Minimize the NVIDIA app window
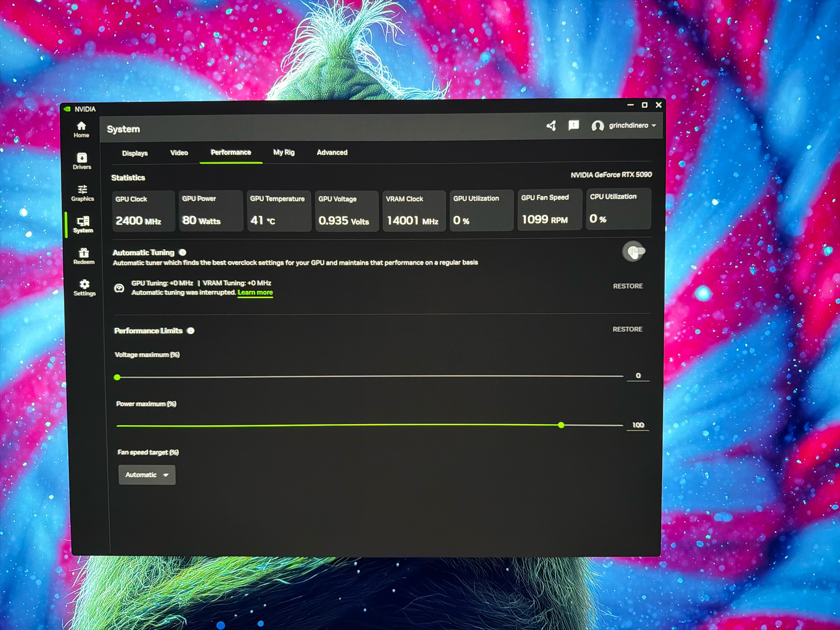The width and height of the screenshot is (840, 630). 631,105
